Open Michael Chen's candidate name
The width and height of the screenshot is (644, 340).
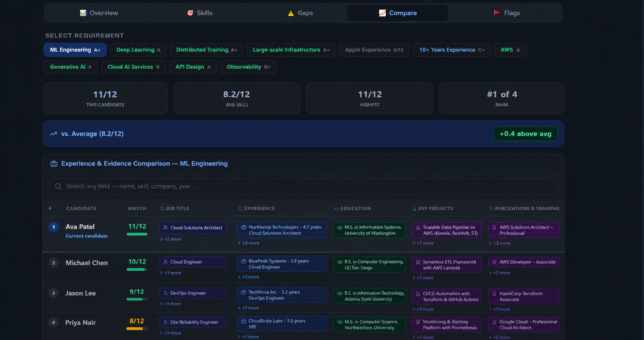pos(87,263)
